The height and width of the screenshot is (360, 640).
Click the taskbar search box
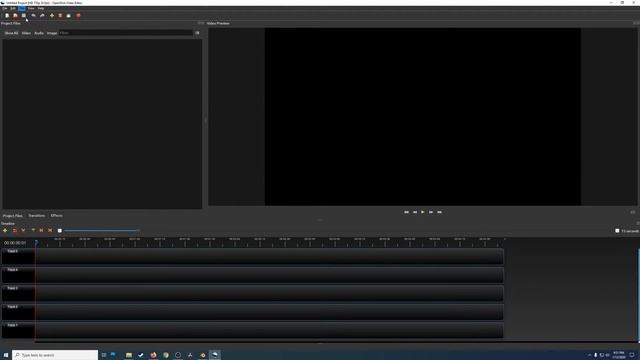[x=55, y=355]
